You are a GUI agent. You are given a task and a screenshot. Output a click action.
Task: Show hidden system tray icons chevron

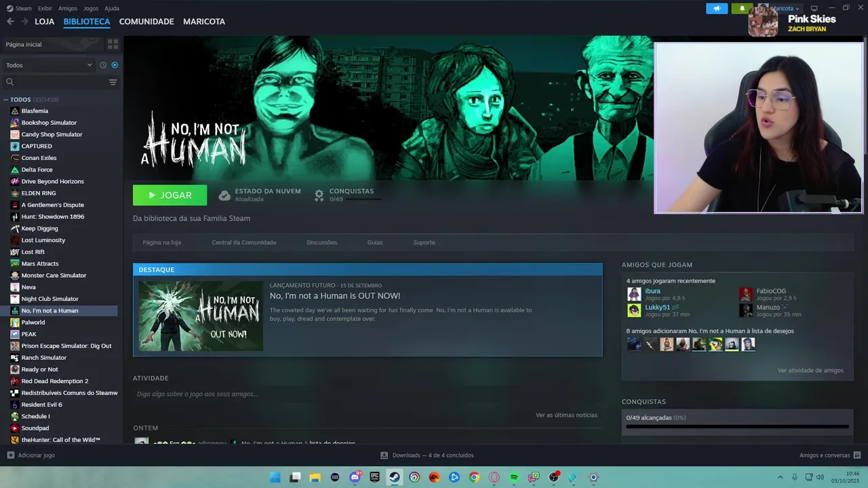click(x=780, y=477)
